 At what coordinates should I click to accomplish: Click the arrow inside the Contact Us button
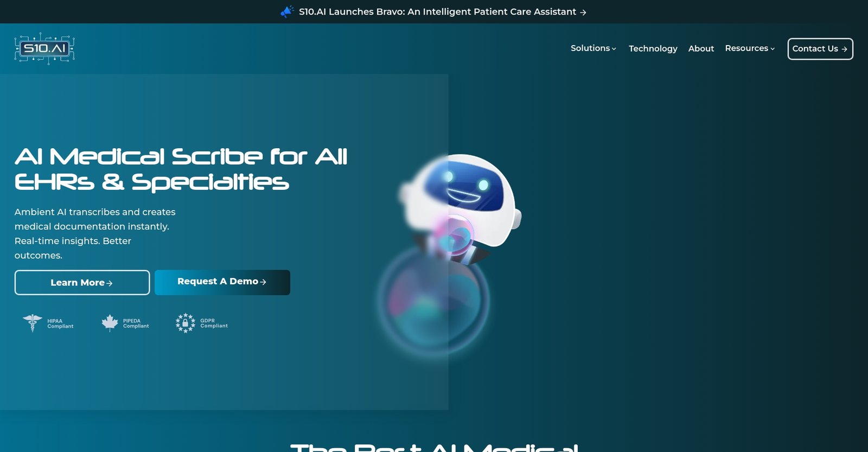(844, 49)
